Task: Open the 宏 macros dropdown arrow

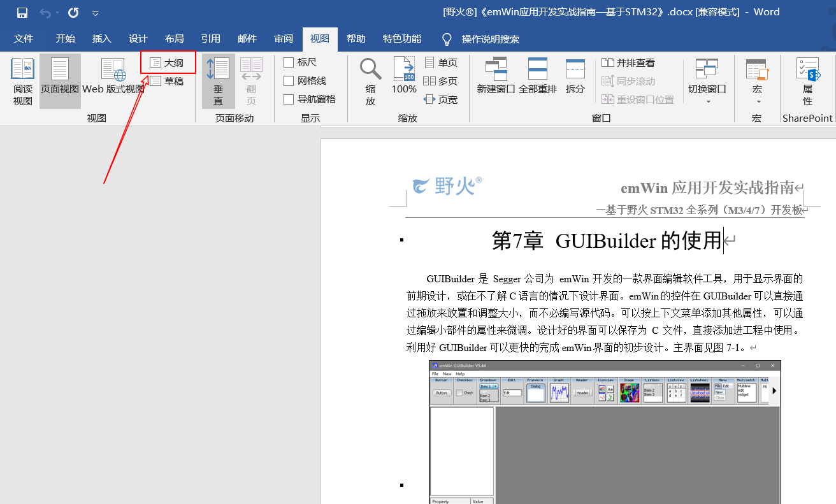Action: (x=757, y=101)
